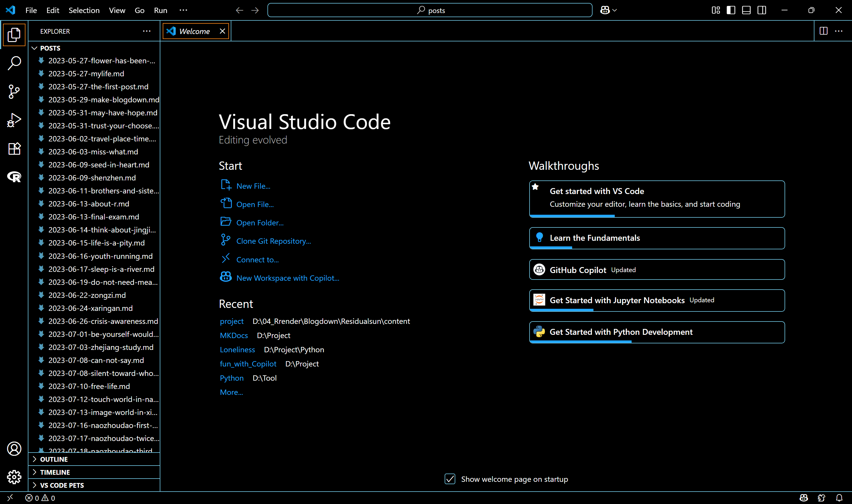Open the R extension sidebar icon

tap(14, 177)
